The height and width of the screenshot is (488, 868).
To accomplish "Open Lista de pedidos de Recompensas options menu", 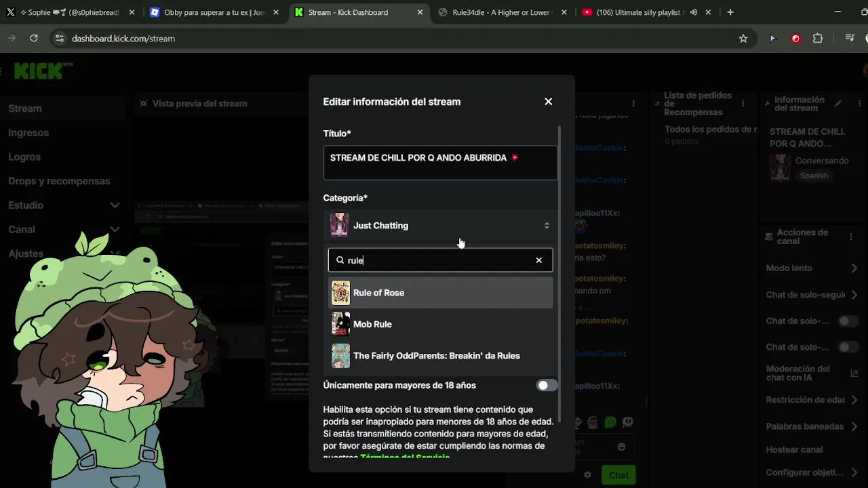I will 743,104.
